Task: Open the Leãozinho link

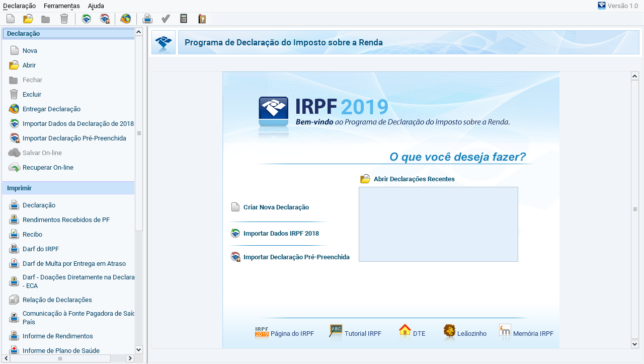Action: (x=472, y=334)
